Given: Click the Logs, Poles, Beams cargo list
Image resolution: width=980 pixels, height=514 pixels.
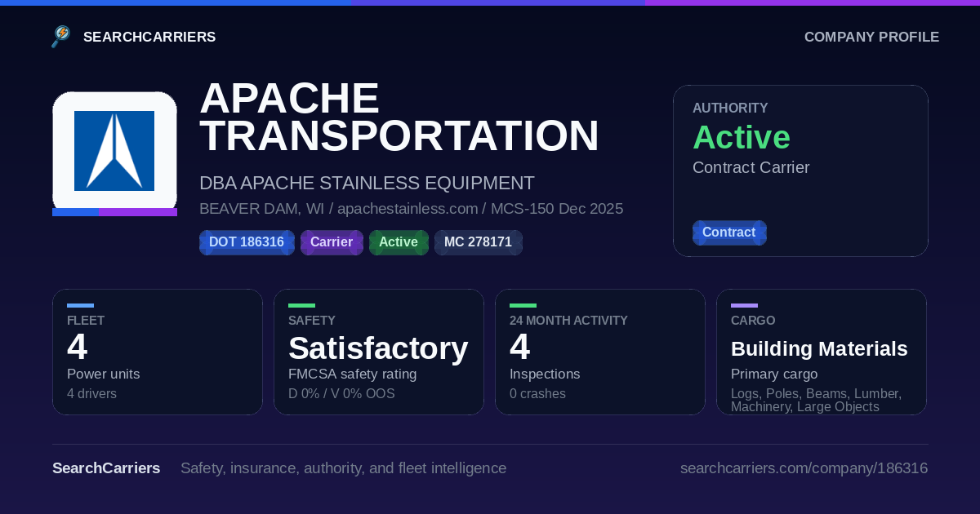Looking at the screenshot, I should point(817,400).
